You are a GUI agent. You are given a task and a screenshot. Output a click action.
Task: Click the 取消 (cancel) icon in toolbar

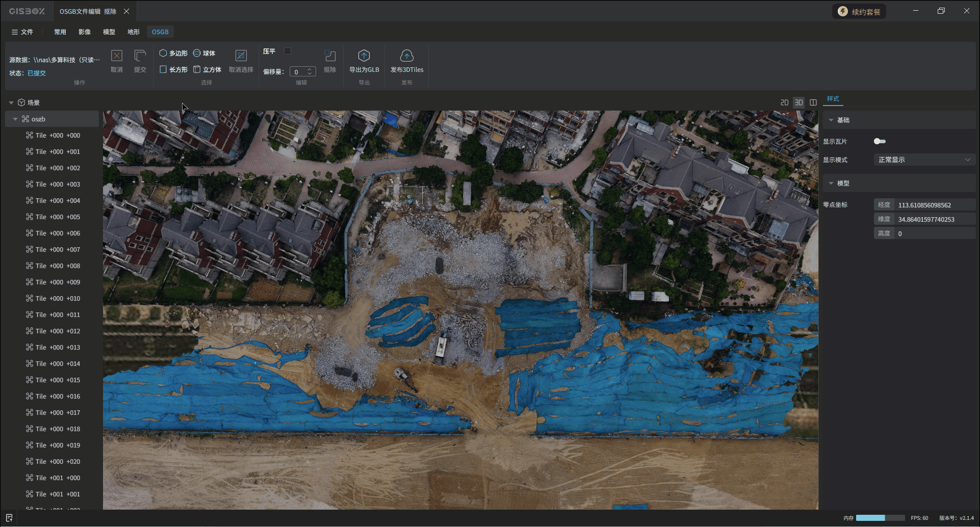[117, 56]
